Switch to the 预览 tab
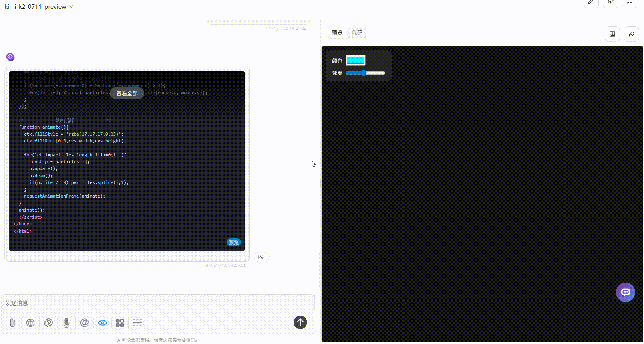Viewport: 644px width, 344px height. tap(337, 33)
